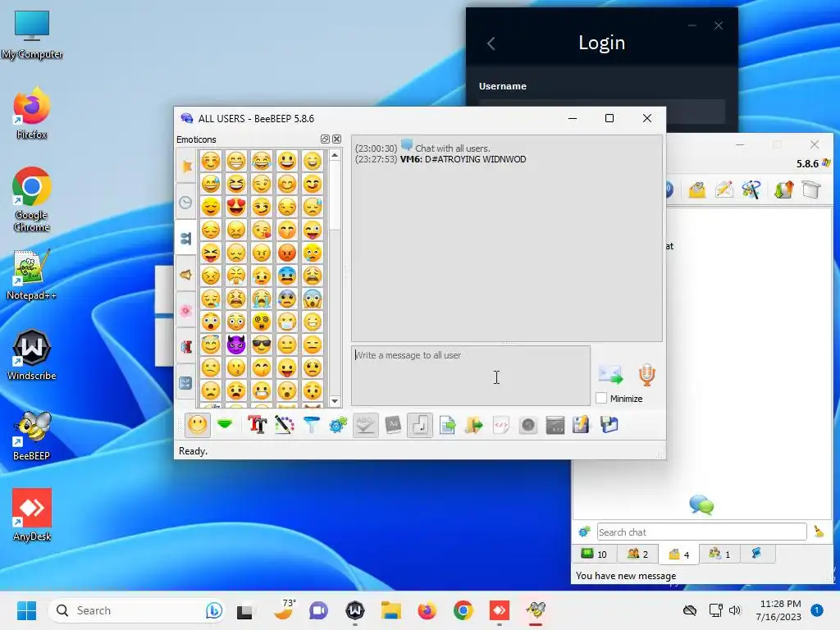Screen dimensions: 840x630
Task: Toggle word completer dictionary icon
Action: point(393,426)
